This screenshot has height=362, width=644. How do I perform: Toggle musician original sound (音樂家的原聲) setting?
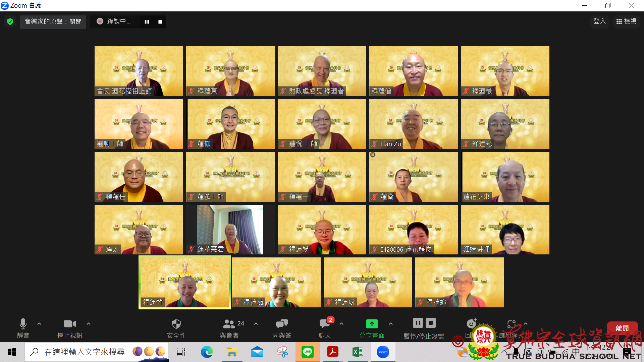point(53,22)
